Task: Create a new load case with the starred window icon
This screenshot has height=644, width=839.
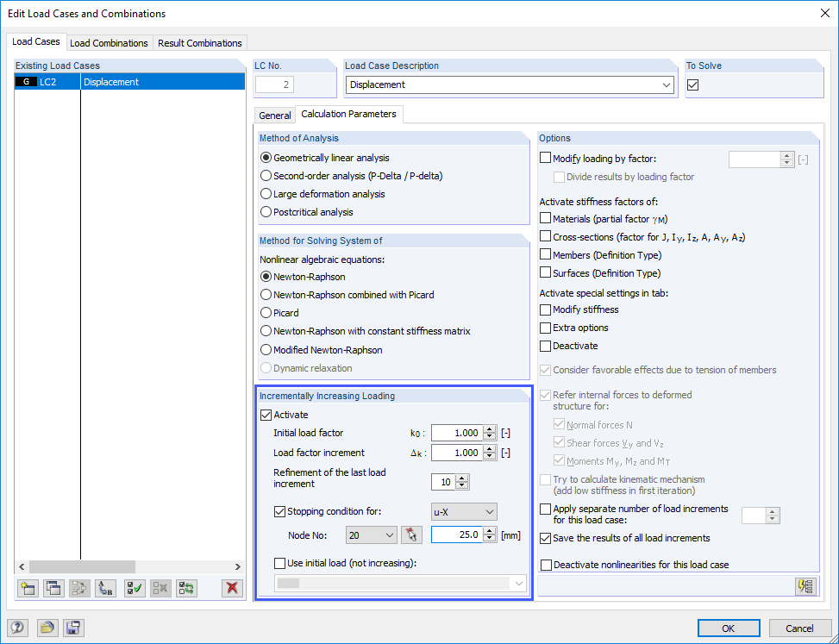Action: pyautogui.click(x=28, y=588)
